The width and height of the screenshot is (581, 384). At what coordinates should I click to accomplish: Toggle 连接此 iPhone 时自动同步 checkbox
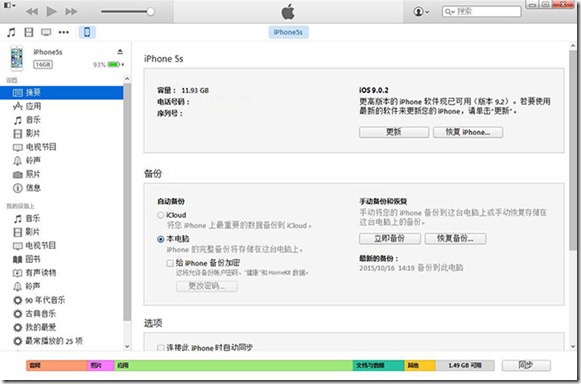[x=161, y=348]
